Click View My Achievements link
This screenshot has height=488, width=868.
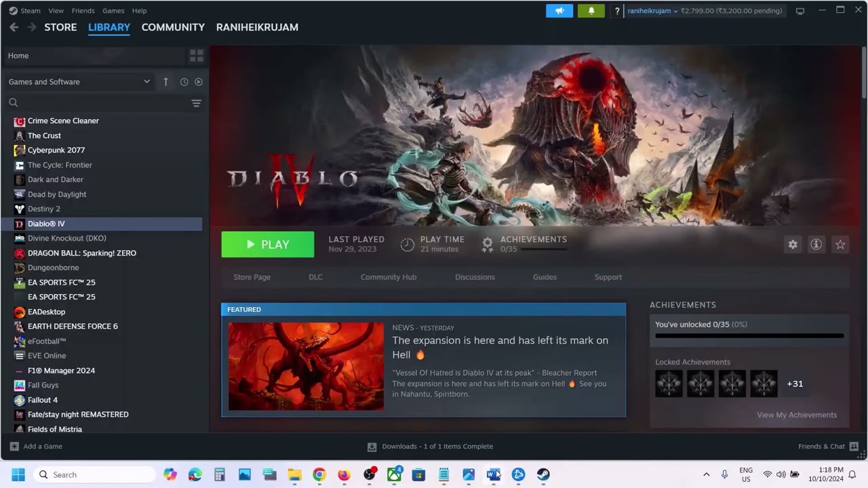click(x=797, y=415)
